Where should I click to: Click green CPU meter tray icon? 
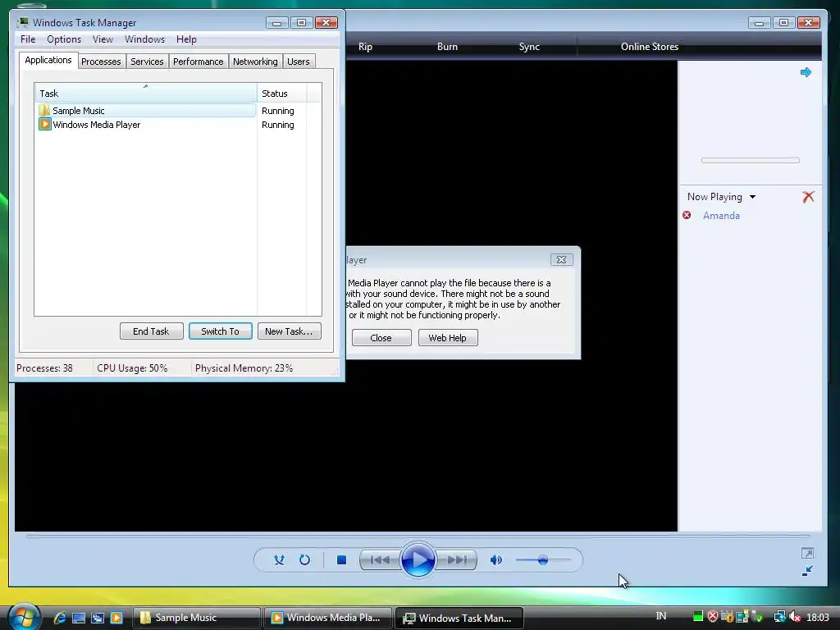pos(697,617)
